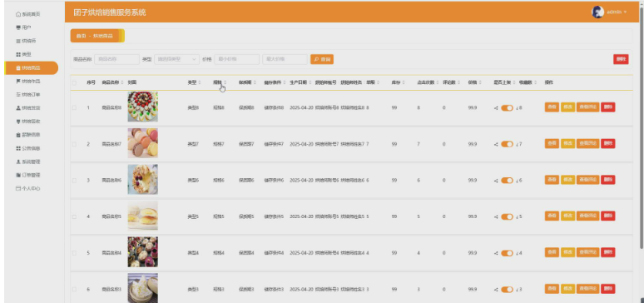Check the checkbox for row 1
The image size is (644, 303).
[74, 107]
